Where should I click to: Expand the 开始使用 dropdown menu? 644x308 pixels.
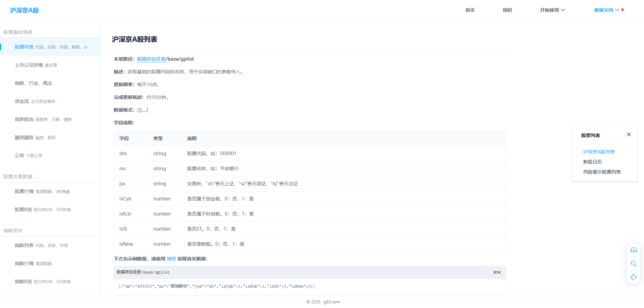(x=552, y=10)
